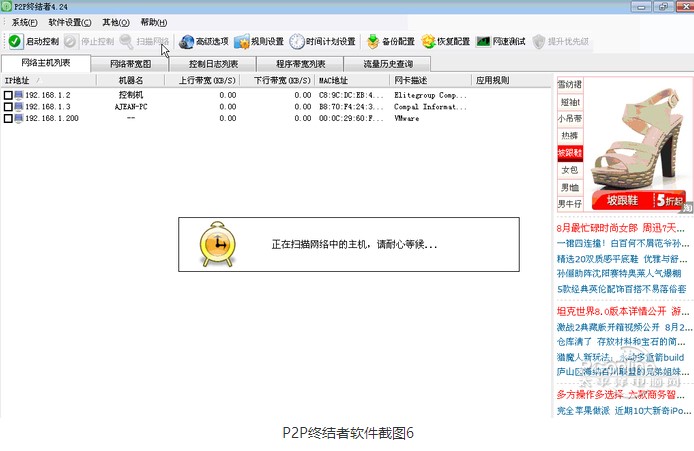Open the 软件设置(C) menu

tap(69, 22)
